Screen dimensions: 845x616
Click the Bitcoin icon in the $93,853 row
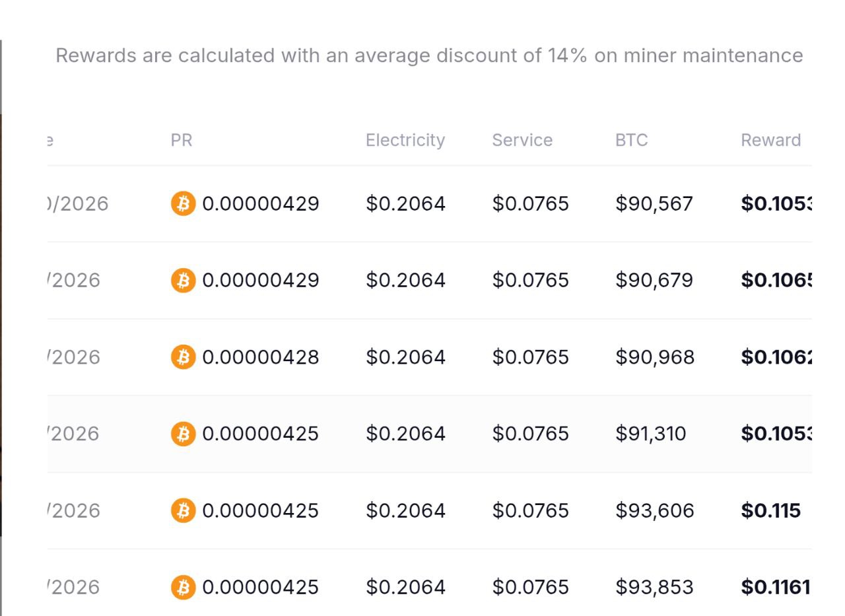click(183, 587)
